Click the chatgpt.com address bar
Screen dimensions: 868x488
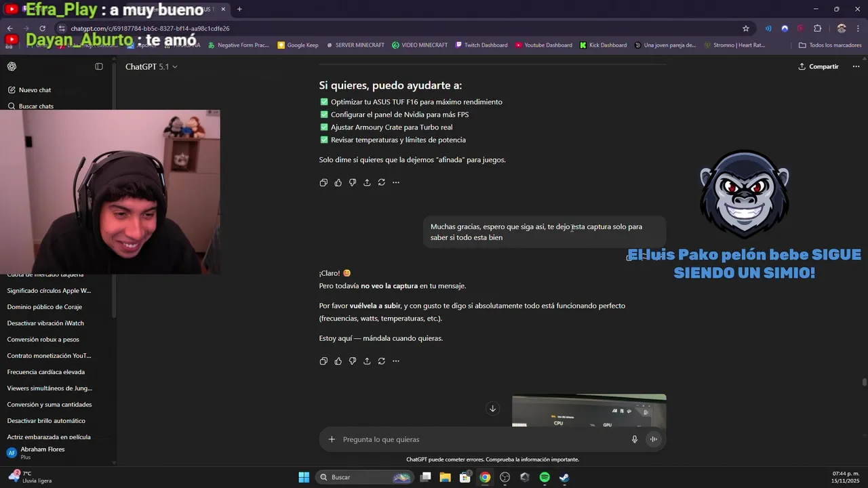[x=393, y=28]
